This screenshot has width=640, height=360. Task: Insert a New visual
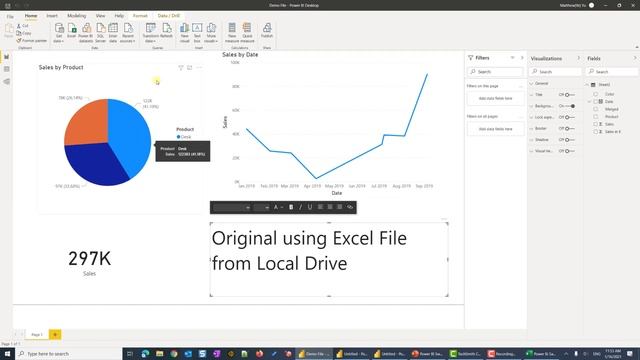coord(184,33)
